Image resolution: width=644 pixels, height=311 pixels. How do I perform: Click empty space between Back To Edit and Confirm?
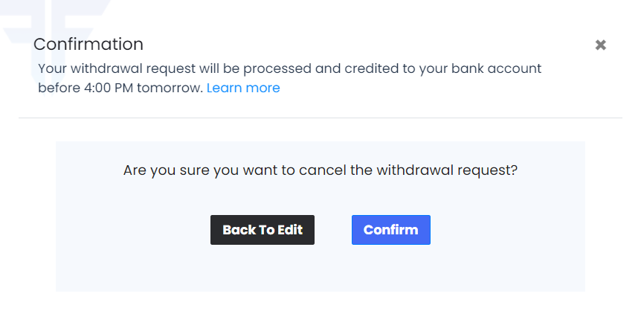coord(333,230)
